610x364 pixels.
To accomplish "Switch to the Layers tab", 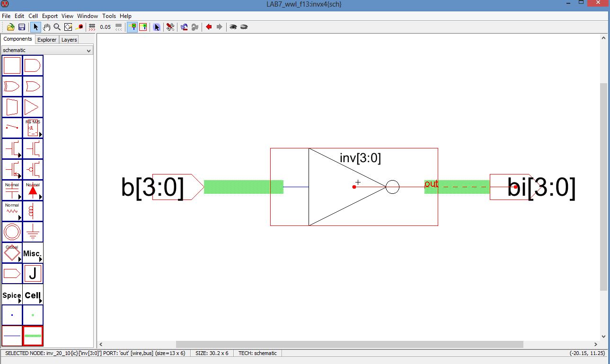I will click(x=69, y=40).
